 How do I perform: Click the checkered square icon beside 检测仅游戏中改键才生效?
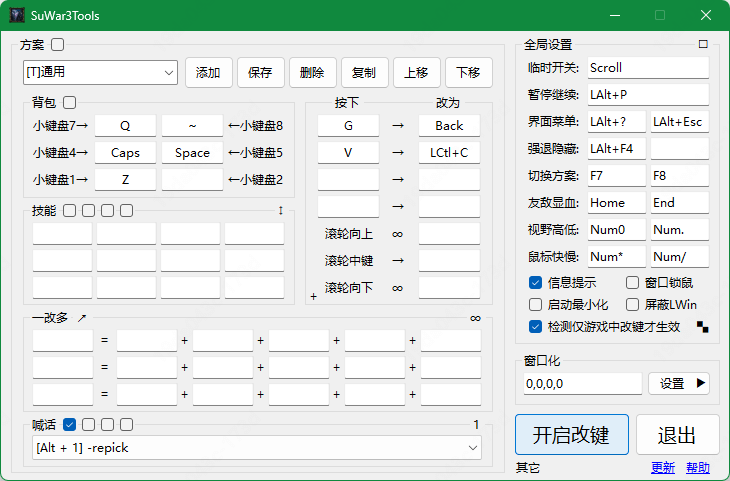[705, 326]
